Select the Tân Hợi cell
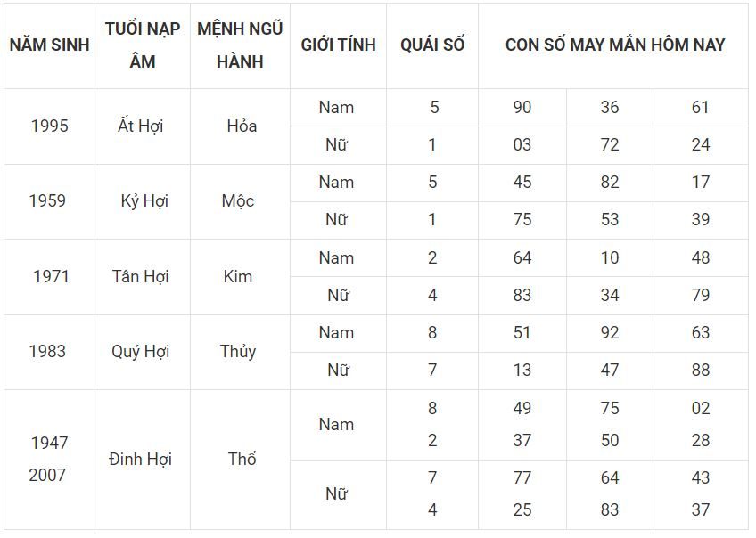 coord(140,276)
